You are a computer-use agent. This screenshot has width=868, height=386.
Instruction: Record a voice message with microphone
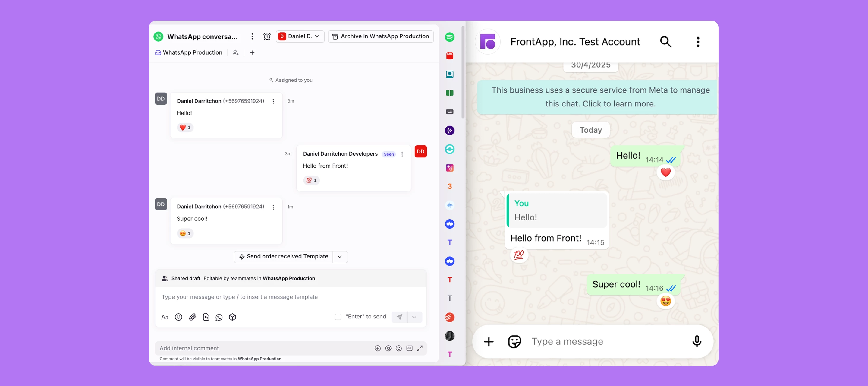697,342
